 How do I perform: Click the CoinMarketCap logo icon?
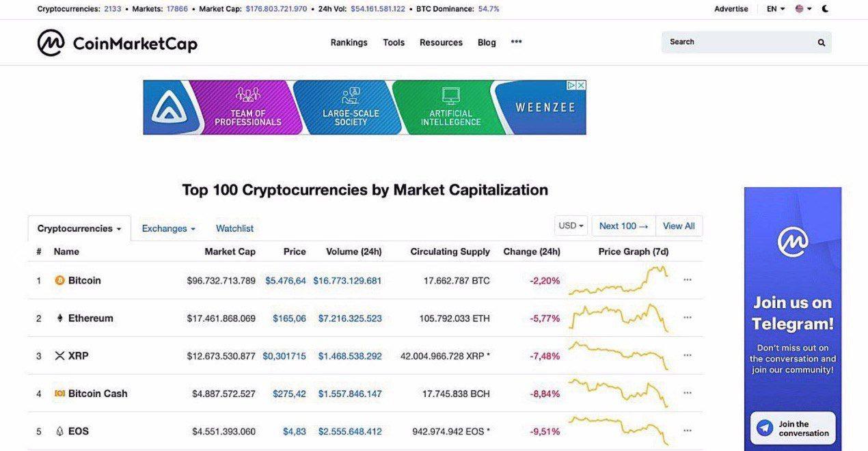[x=51, y=42]
